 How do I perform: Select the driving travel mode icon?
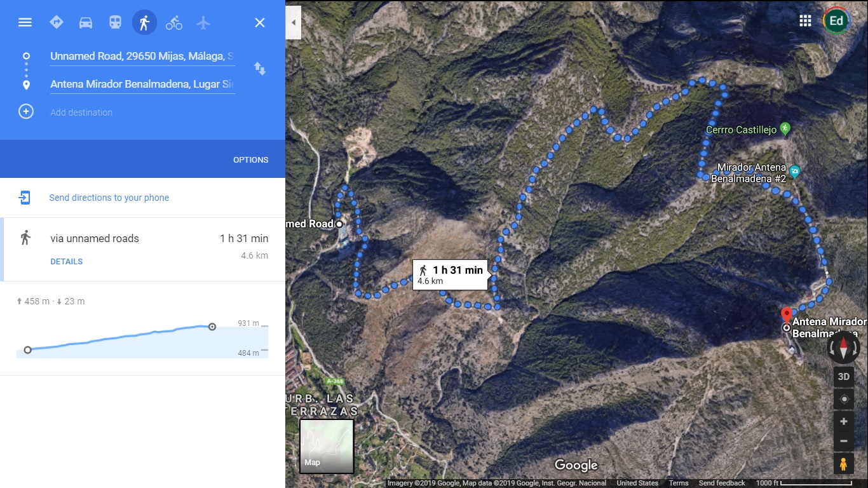(86, 23)
